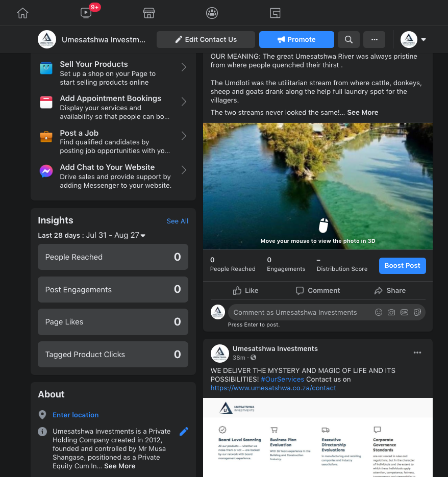Expand the Post a Job chevron
This screenshot has height=477, width=448.
[184, 136]
